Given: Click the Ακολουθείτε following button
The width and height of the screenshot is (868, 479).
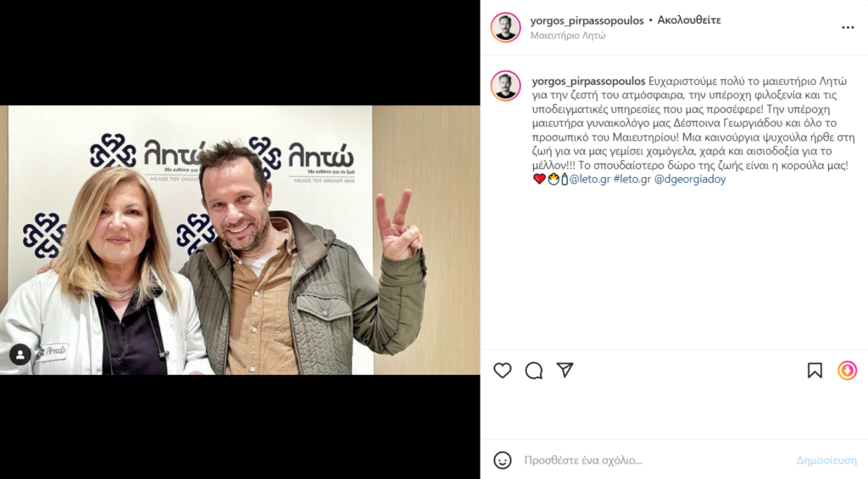Looking at the screenshot, I should (688, 20).
